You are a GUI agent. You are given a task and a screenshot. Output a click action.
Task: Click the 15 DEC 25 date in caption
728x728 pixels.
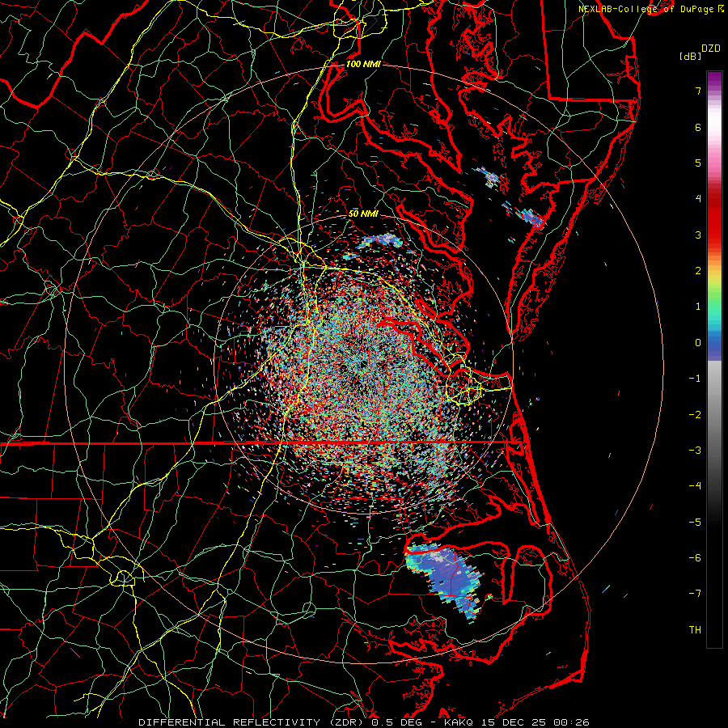tap(514, 722)
